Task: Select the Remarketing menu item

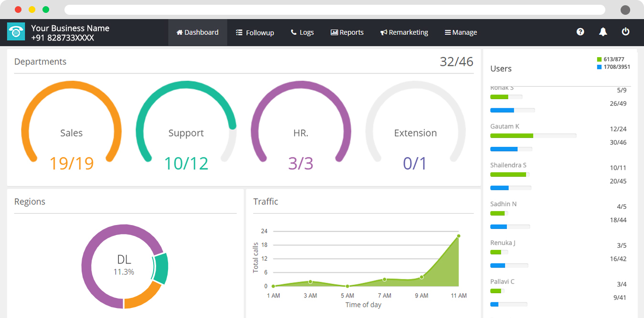Action: click(x=404, y=32)
